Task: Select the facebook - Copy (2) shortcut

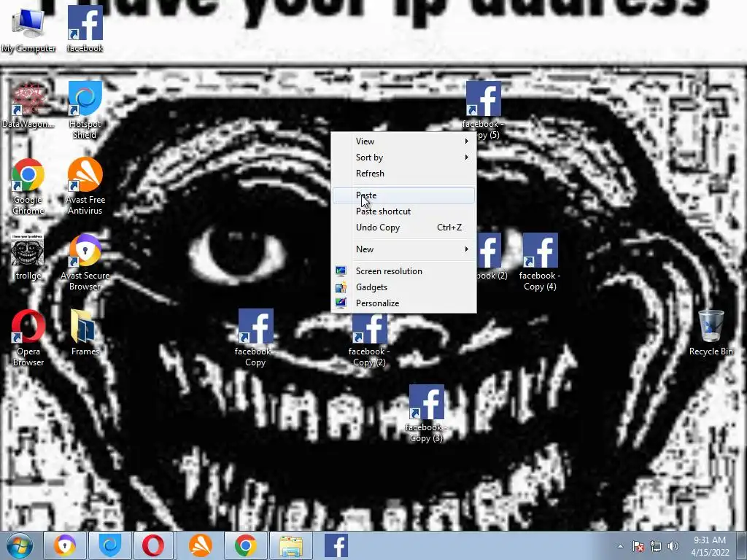Action: click(369, 338)
